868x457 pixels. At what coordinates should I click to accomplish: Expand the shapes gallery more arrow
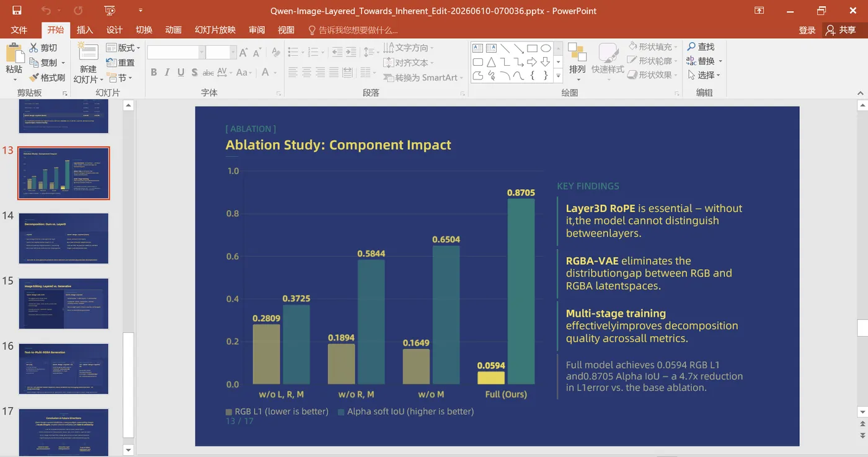(x=558, y=76)
